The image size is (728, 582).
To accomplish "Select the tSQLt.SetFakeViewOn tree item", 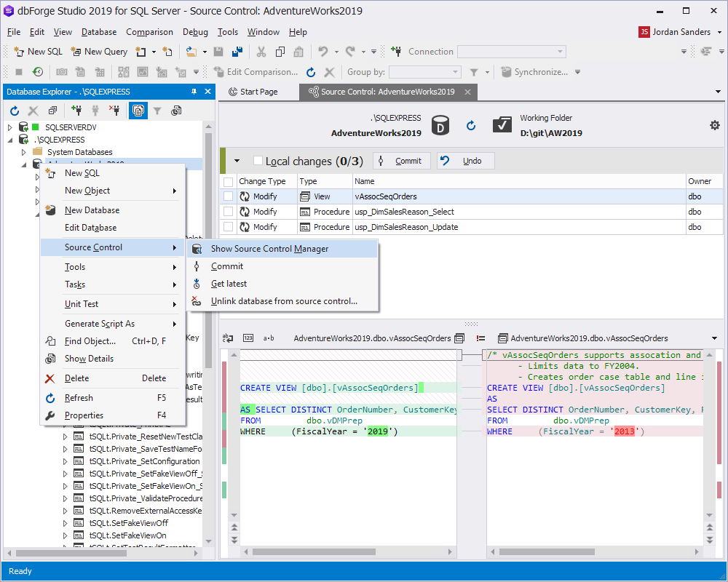I will tap(127, 535).
